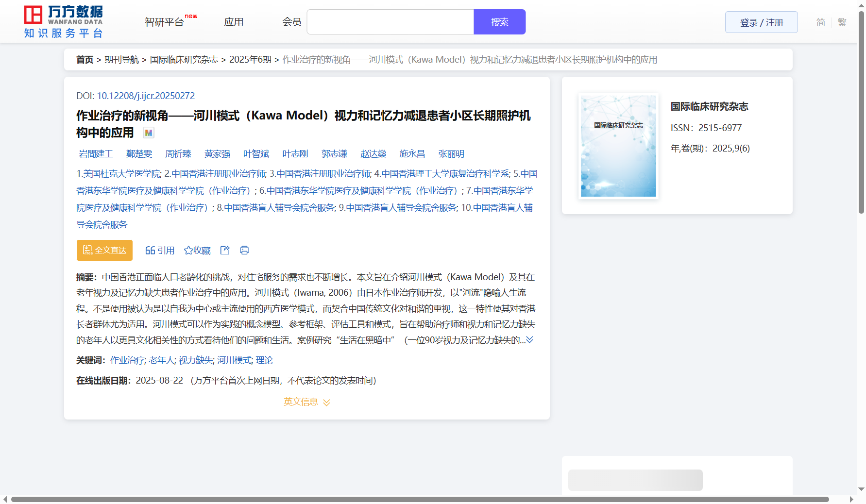
Task: Open 会员 navigation menu
Action: [292, 22]
